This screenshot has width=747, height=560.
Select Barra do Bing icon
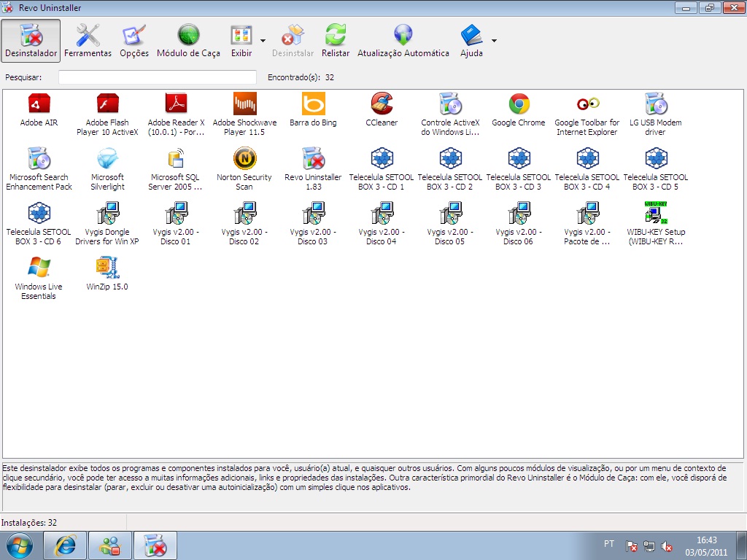pyautogui.click(x=313, y=110)
